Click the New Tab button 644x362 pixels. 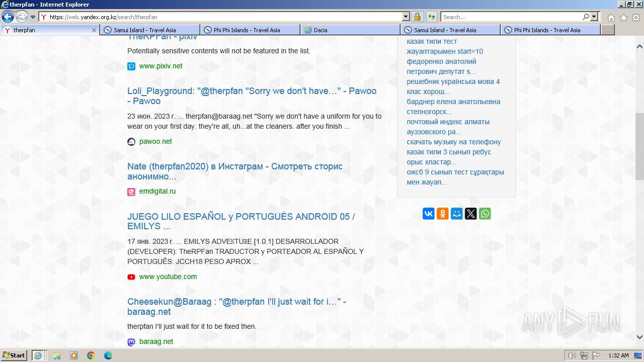tap(608, 30)
